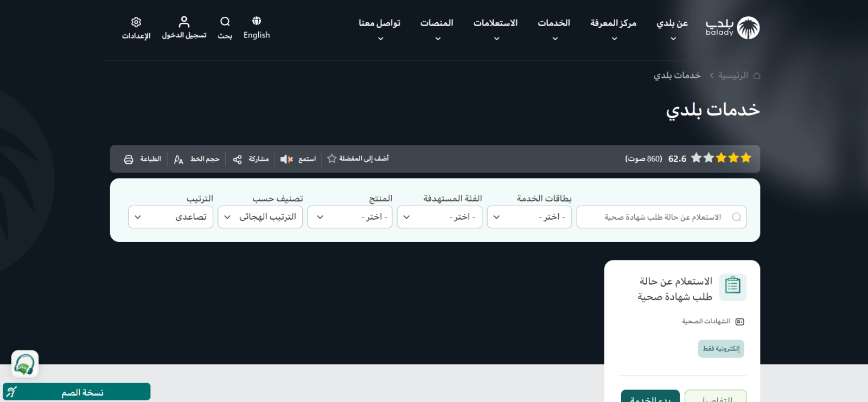Click the الطباعة label

[150, 159]
